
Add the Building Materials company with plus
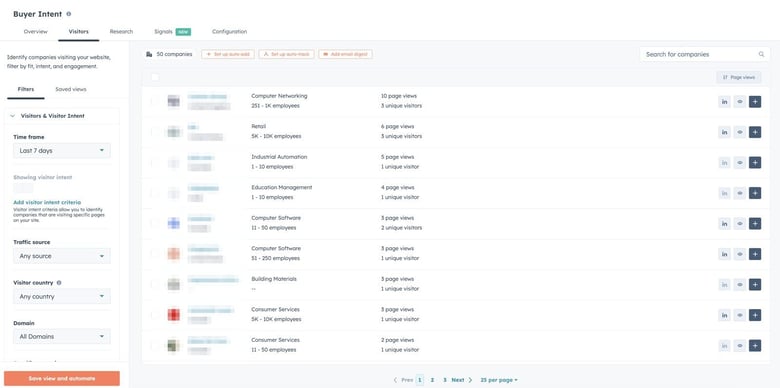pos(755,285)
